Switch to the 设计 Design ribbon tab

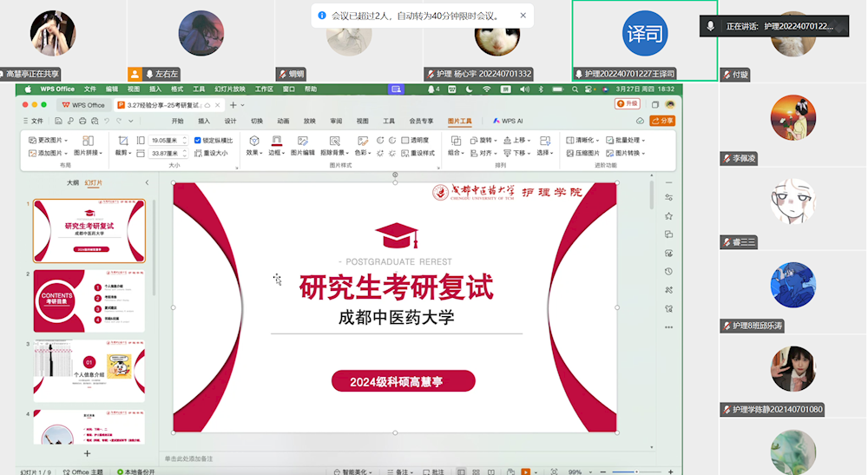pyautogui.click(x=230, y=122)
